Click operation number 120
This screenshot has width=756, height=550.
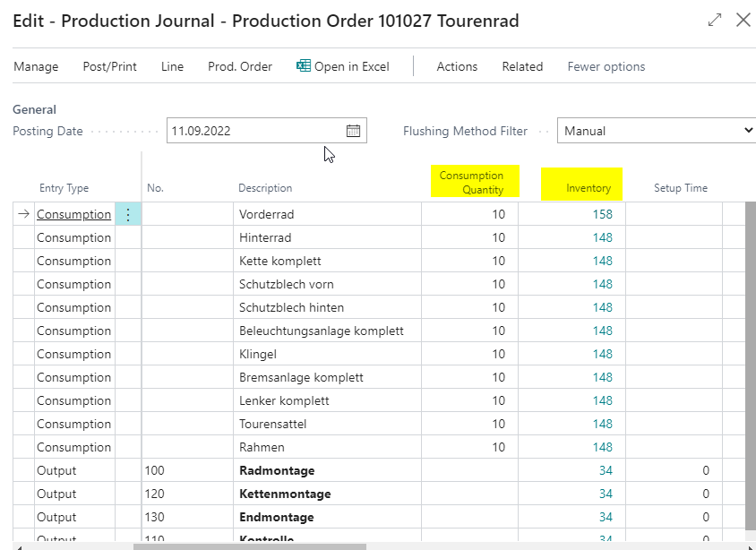click(154, 494)
